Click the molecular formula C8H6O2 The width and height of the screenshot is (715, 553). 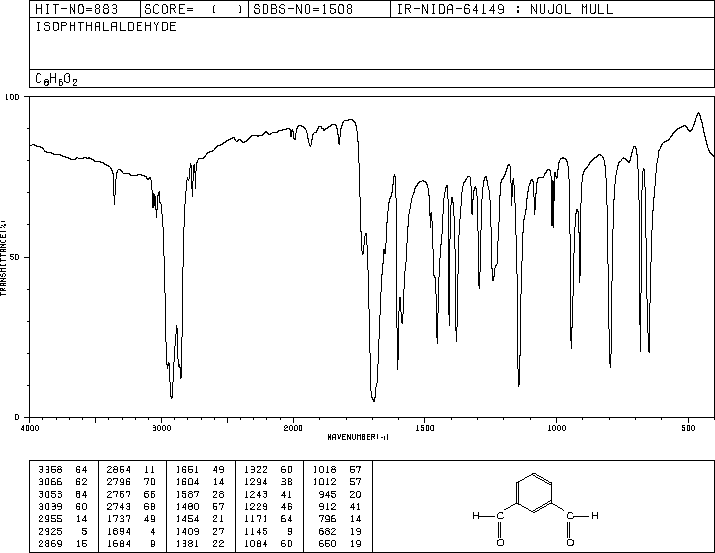(x=57, y=79)
